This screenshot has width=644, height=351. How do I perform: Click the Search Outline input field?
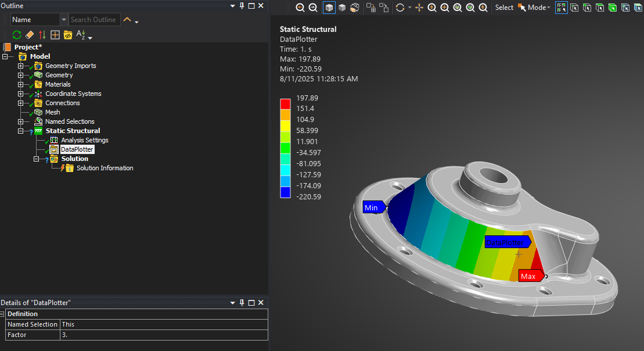click(94, 20)
